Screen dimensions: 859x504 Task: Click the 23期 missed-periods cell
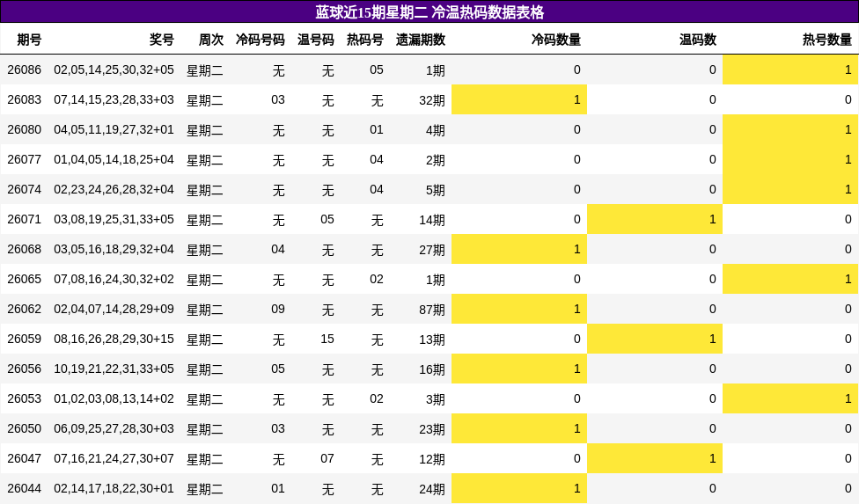(432, 429)
